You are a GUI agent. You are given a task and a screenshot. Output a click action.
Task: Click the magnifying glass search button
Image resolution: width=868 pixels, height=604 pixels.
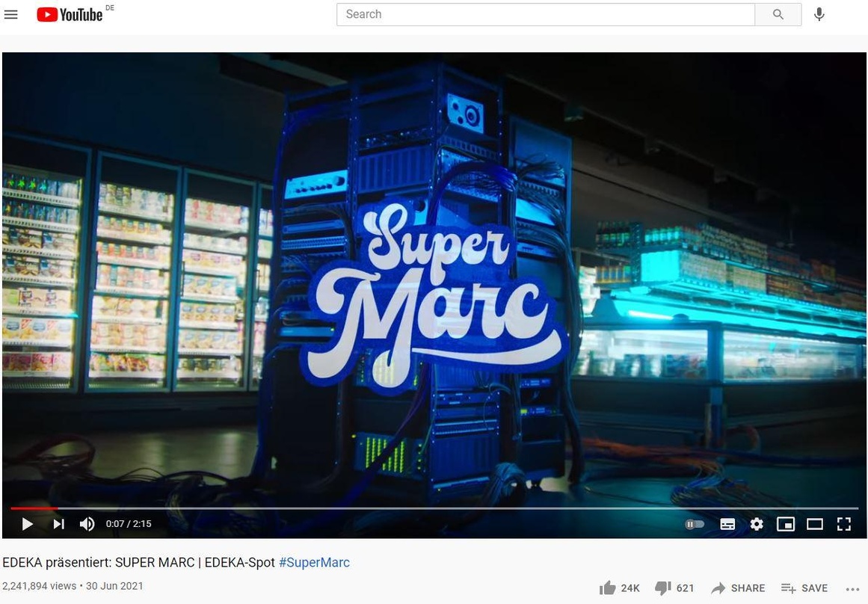(778, 14)
